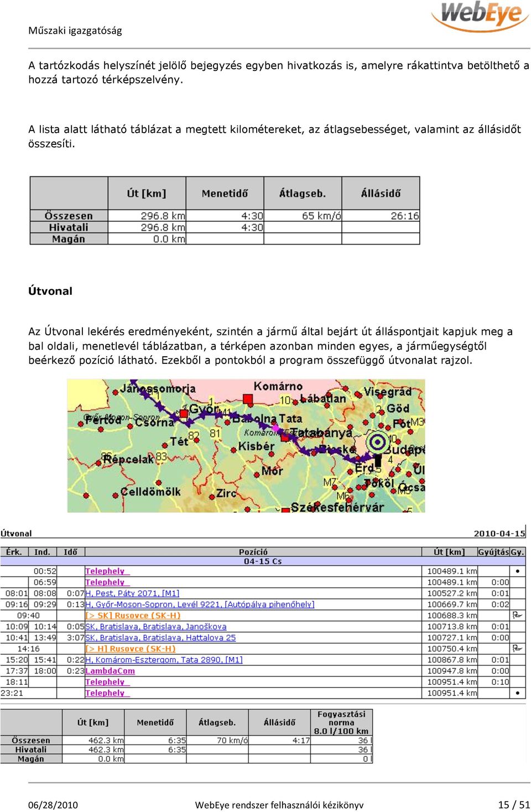Click the '100947.8 km' odometer value

(x=452, y=670)
